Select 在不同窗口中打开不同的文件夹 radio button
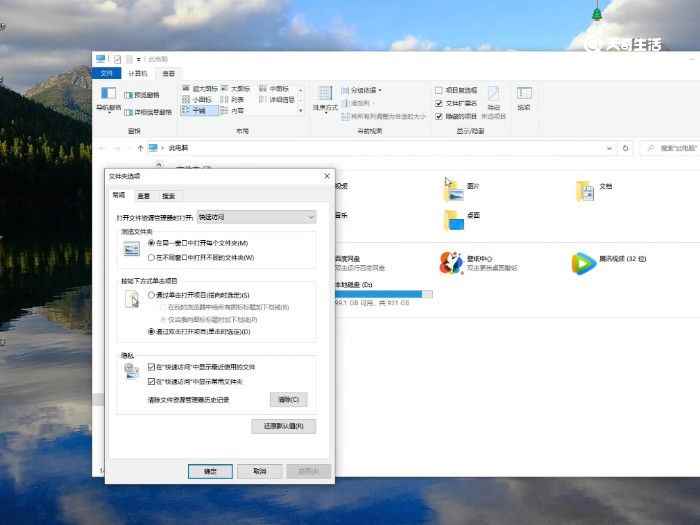700x525 pixels. [x=152, y=257]
